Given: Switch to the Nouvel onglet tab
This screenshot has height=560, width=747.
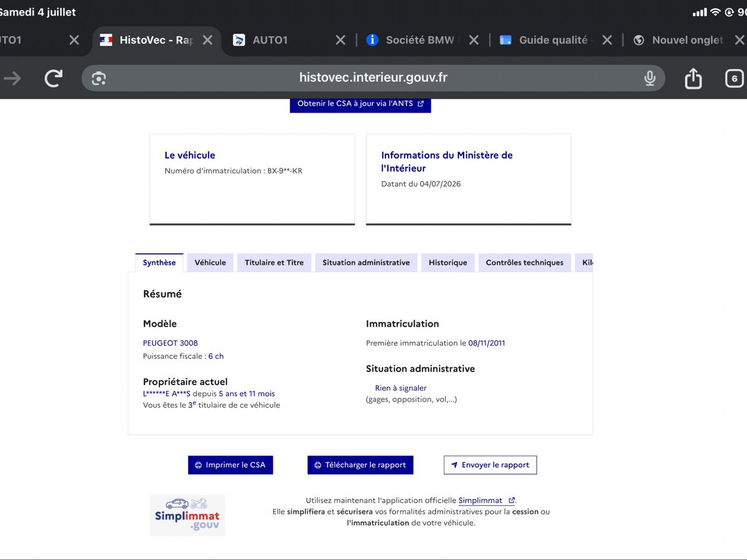Looking at the screenshot, I should [x=680, y=40].
